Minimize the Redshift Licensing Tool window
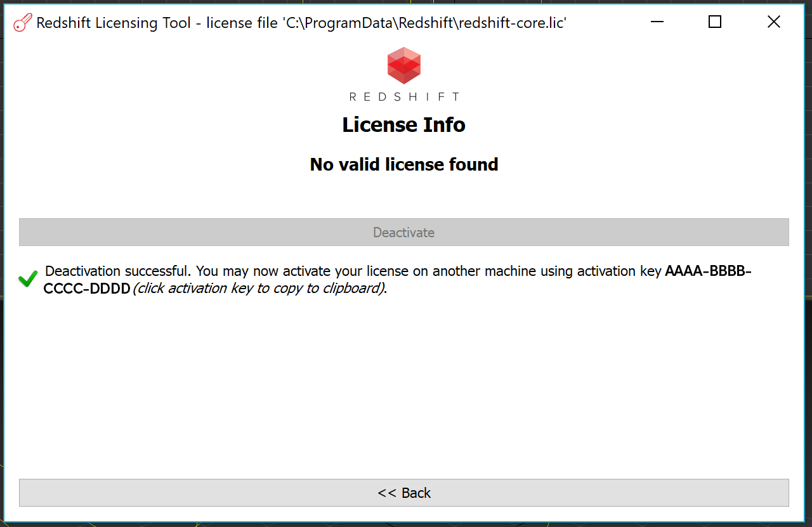Image resolution: width=812 pixels, height=527 pixels. click(x=657, y=22)
